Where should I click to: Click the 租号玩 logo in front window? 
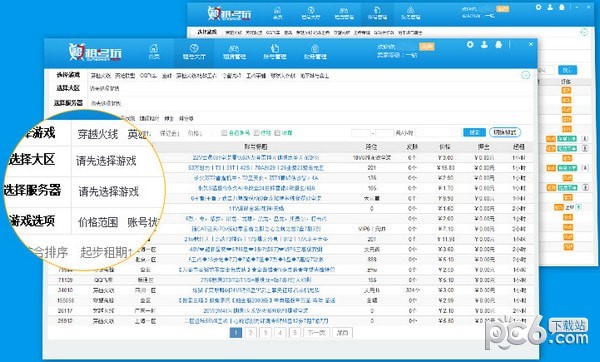click(x=95, y=52)
